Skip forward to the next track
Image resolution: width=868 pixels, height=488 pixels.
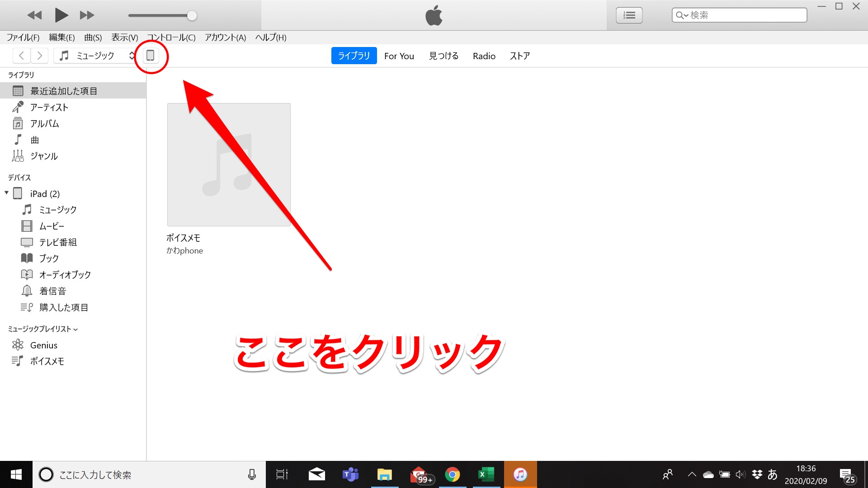[87, 15]
